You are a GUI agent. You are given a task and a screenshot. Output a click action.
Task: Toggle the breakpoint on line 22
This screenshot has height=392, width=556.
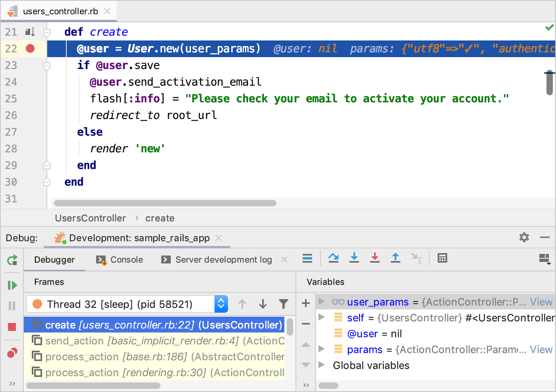30,48
